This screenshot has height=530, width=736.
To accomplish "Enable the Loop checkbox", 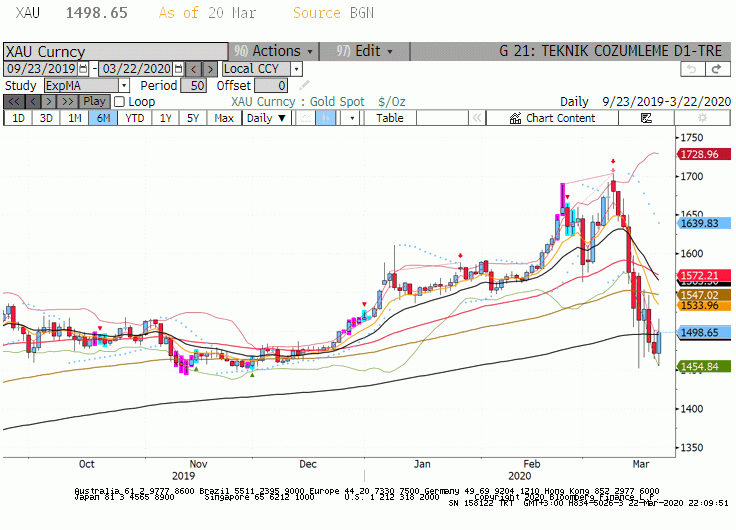I will tap(120, 101).
